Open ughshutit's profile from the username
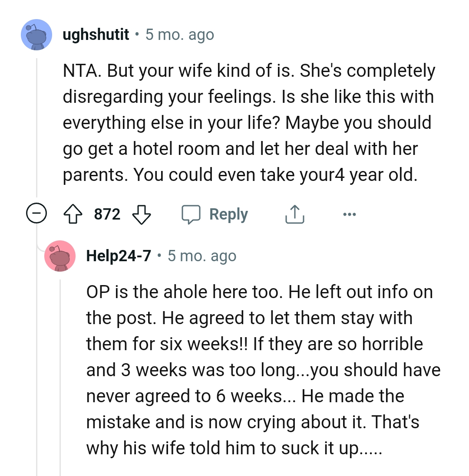 [x=96, y=34]
